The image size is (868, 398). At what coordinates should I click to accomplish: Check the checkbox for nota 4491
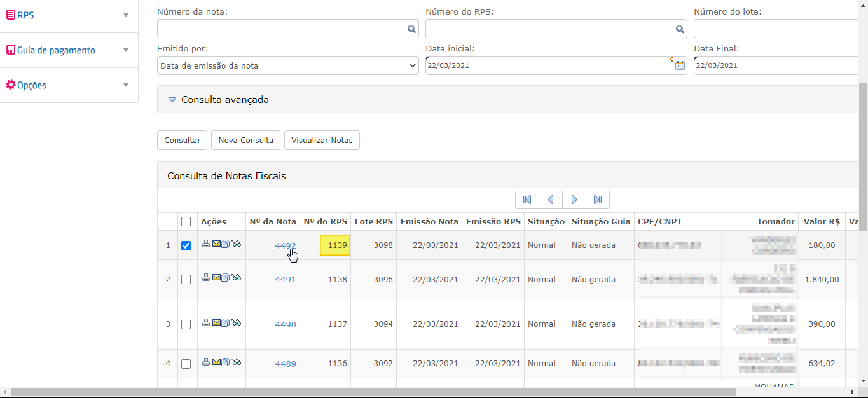click(x=186, y=279)
